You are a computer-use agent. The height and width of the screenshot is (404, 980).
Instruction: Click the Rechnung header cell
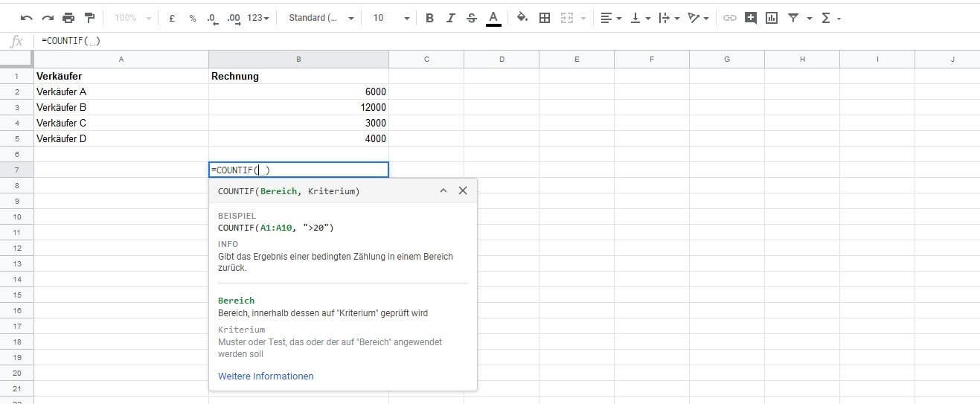pos(298,76)
